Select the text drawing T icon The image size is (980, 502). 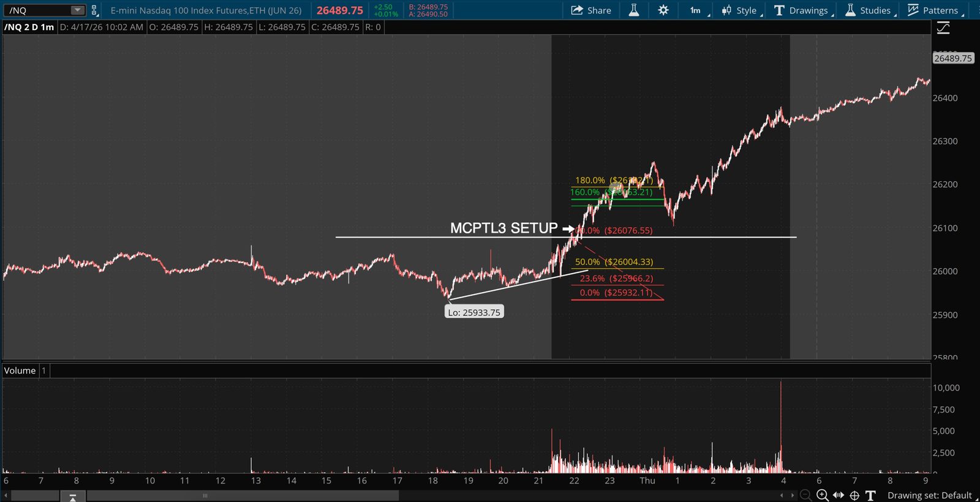tap(870, 495)
